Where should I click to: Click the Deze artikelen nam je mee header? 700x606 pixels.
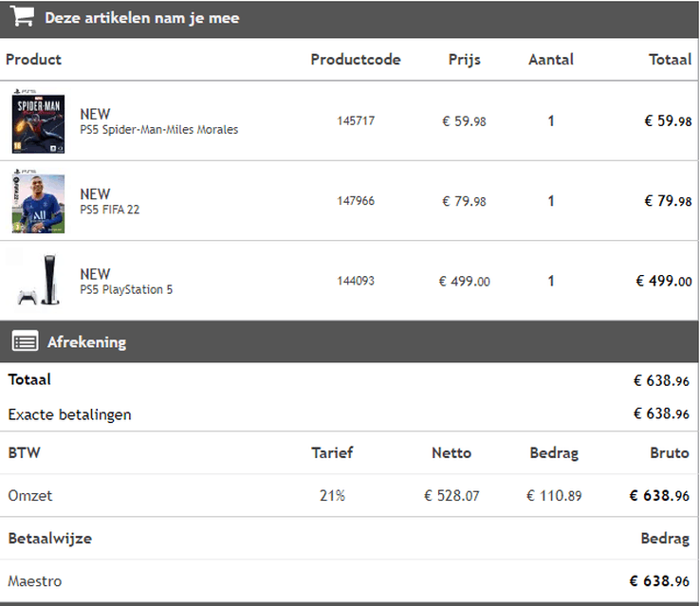[349, 19]
